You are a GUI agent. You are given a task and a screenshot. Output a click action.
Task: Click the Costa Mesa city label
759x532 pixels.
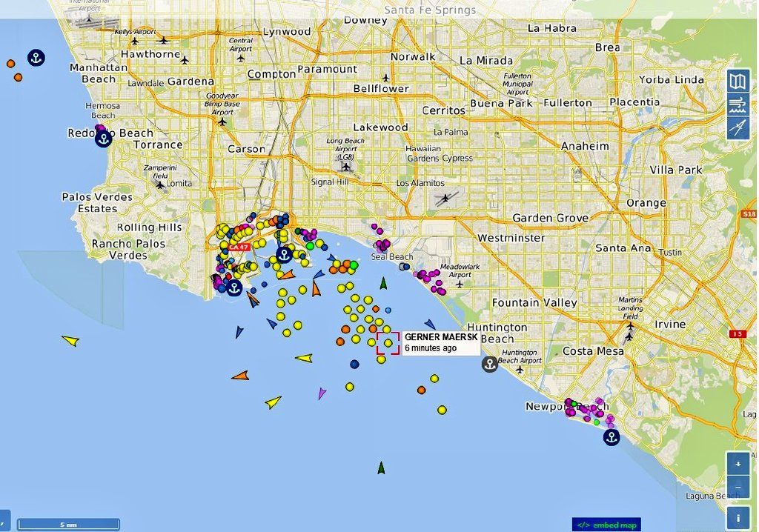pyautogui.click(x=593, y=351)
